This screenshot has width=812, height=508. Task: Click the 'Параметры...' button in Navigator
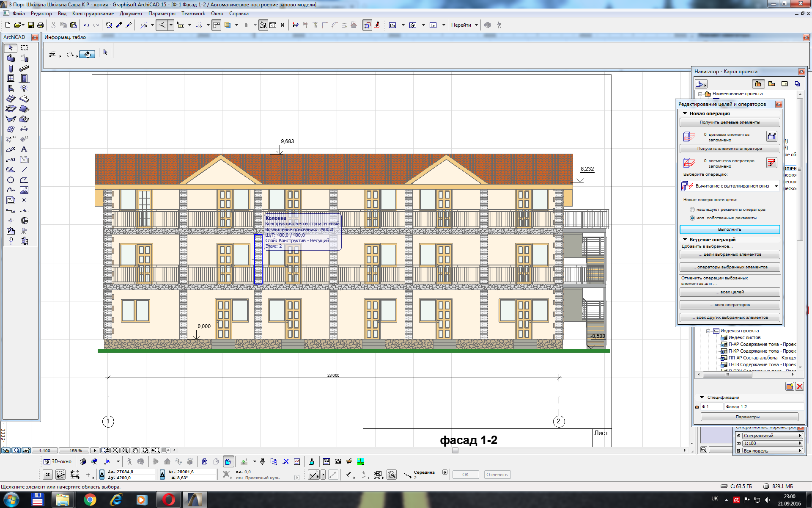coord(749,417)
